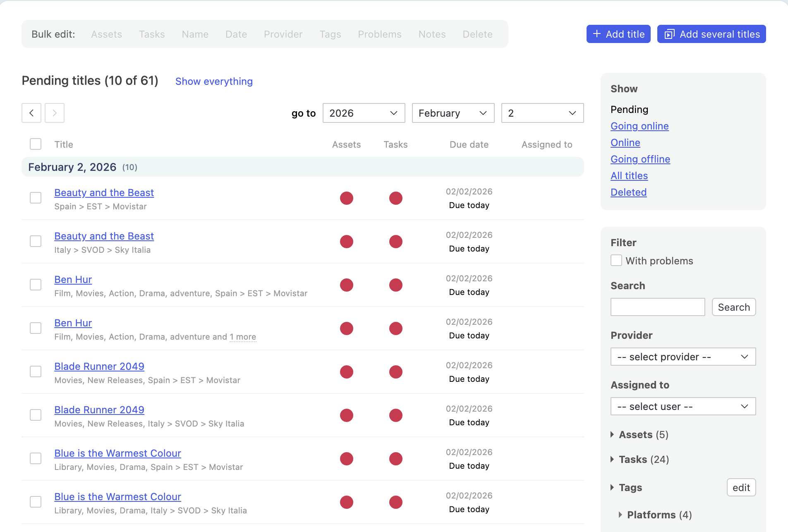Click Tasks red dot for Blue is the Warmest Colour Spain

(x=396, y=459)
